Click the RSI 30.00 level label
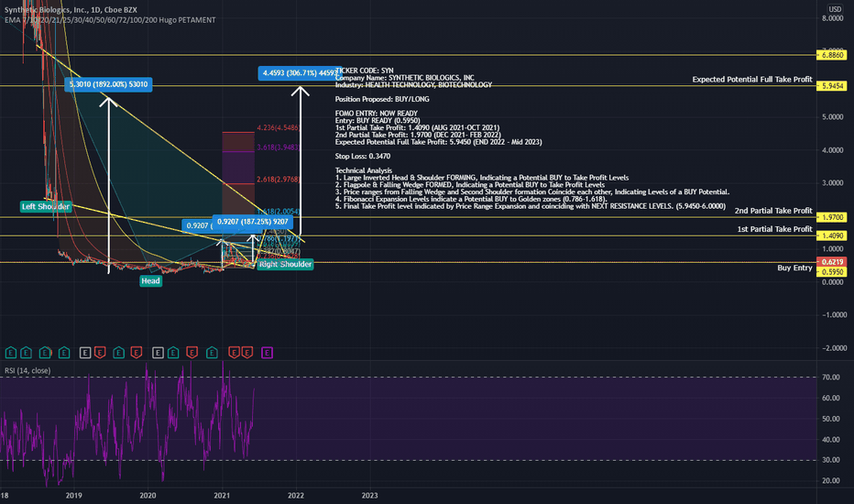This screenshot has height=504, width=854. [x=831, y=460]
